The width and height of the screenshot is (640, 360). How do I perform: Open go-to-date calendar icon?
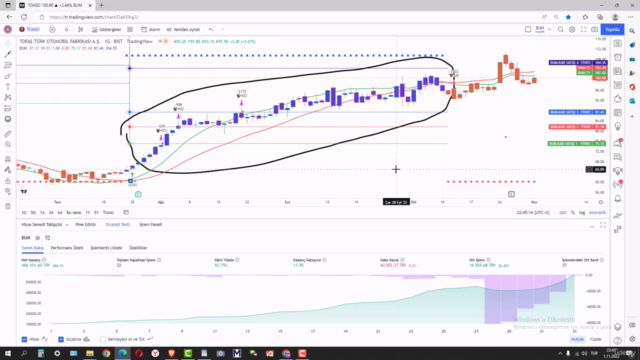(x=126, y=213)
